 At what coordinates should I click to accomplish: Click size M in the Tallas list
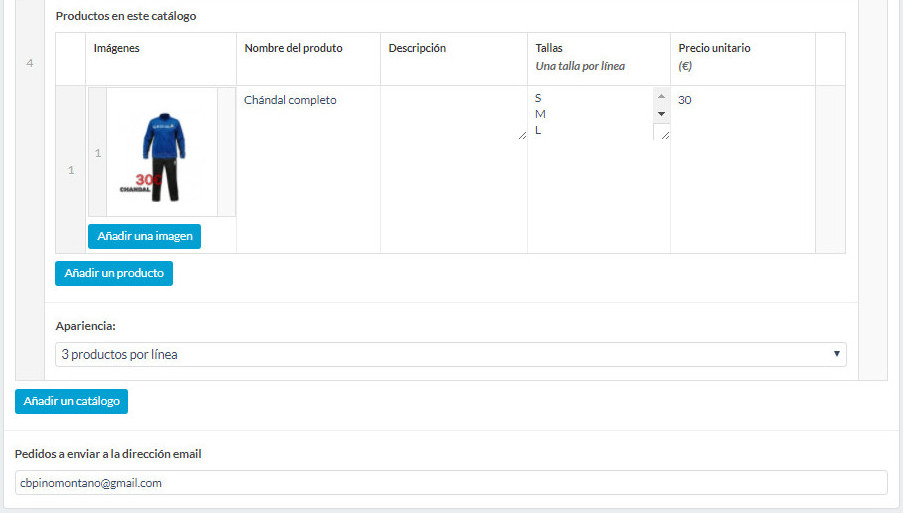(x=540, y=114)
